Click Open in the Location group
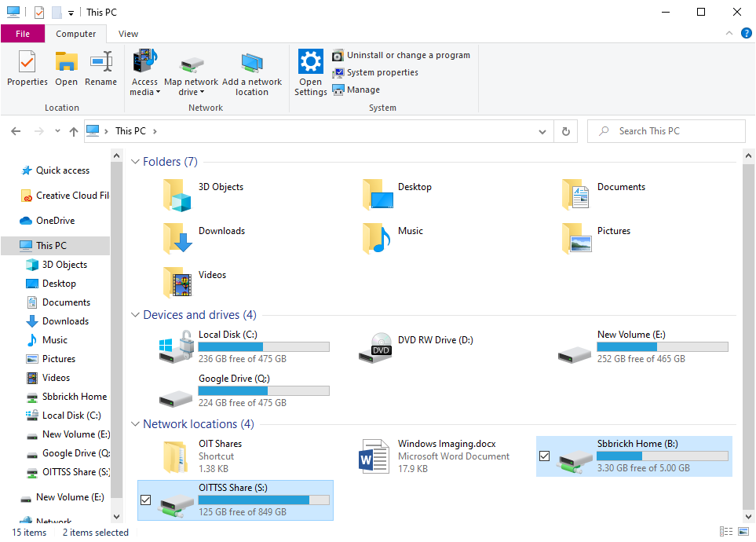 click(66, 68)
